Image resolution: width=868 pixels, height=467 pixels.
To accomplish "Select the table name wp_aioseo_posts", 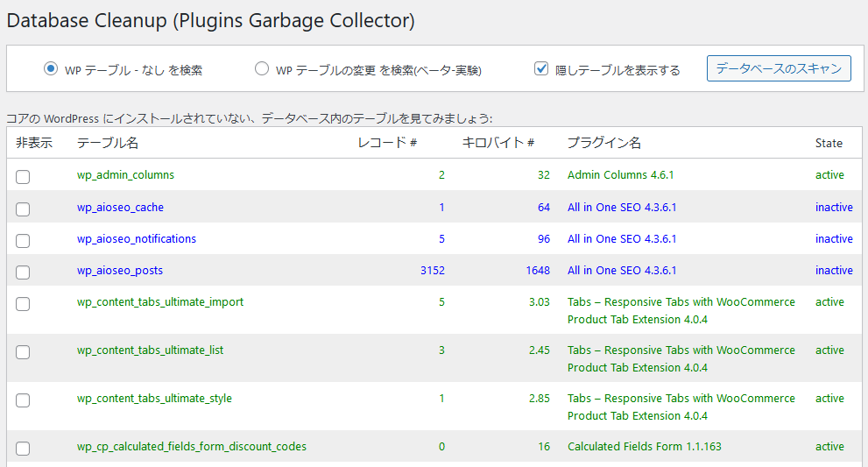I will 120,271.
